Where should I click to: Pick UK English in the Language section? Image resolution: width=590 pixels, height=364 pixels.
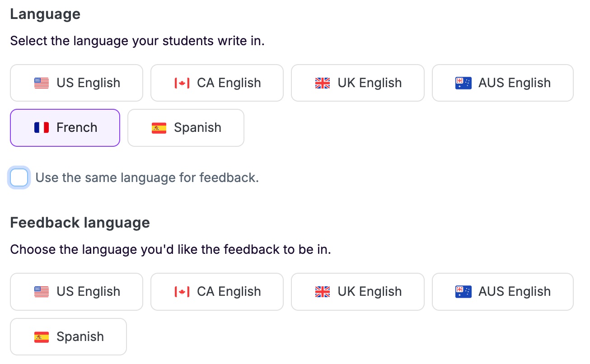358,83
